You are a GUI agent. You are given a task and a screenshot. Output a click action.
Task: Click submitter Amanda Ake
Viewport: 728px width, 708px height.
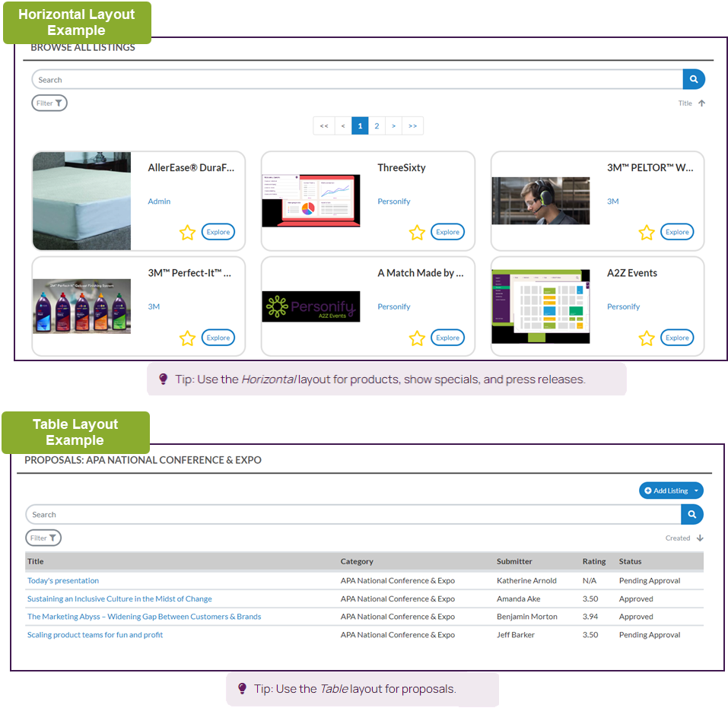click(x=519, y=599)
